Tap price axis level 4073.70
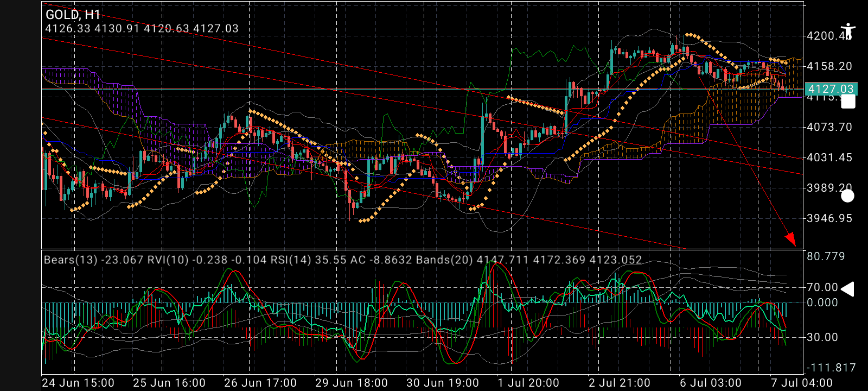 pos(829,127)
